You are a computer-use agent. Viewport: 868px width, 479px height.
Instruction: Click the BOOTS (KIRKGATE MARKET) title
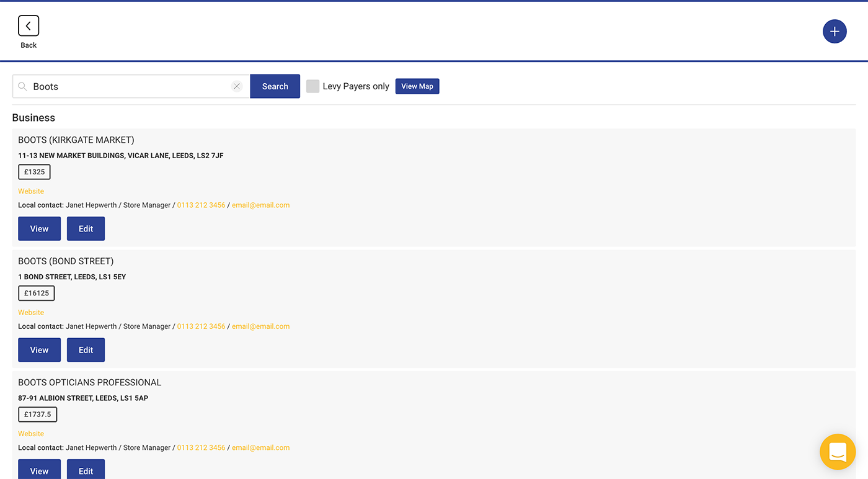tap(76, 140)
